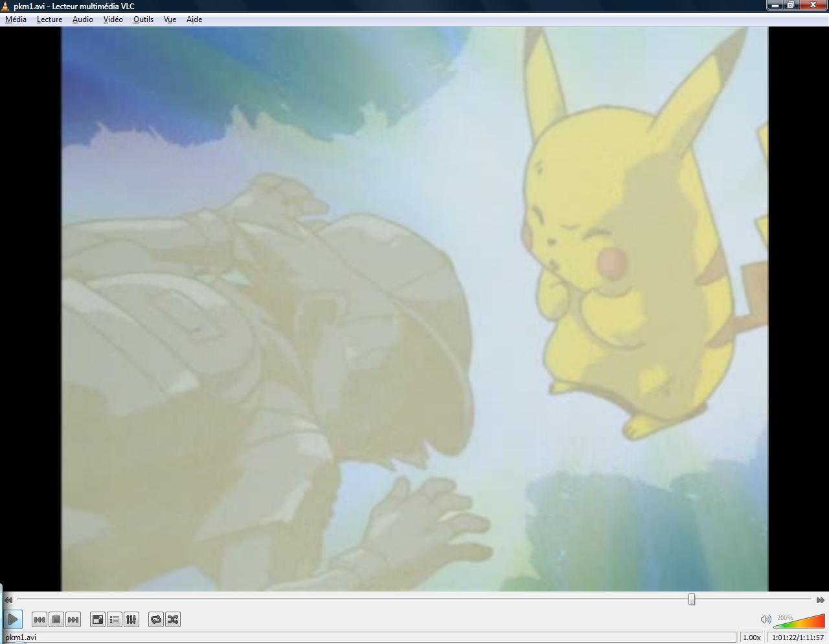Click the Play button
Viewport: 829px width, 644px height.
pyautogui.click(x=13, y=619)
